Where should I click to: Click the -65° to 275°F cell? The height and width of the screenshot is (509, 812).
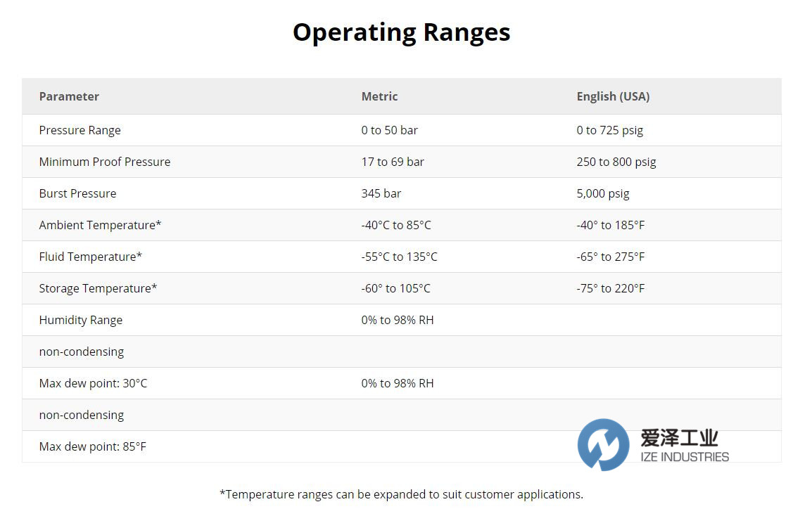[x=610, y=257]
